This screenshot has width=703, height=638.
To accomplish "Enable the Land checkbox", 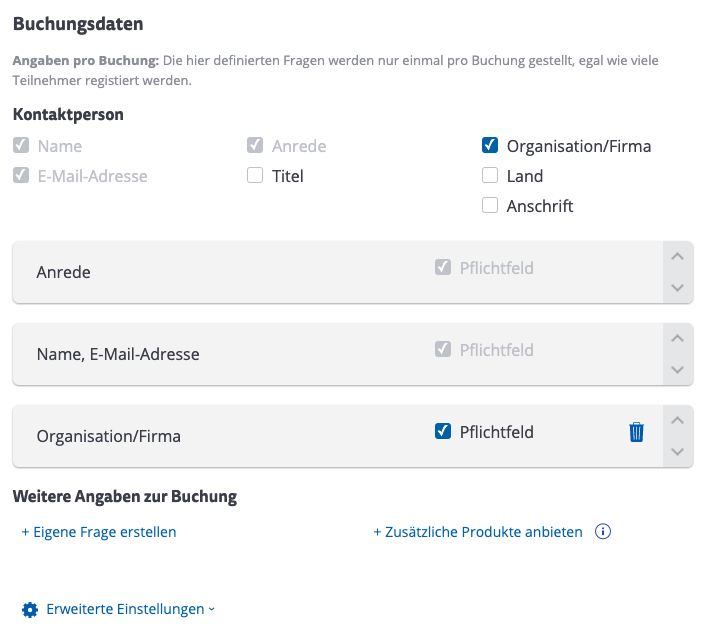I will pos(490,176).
